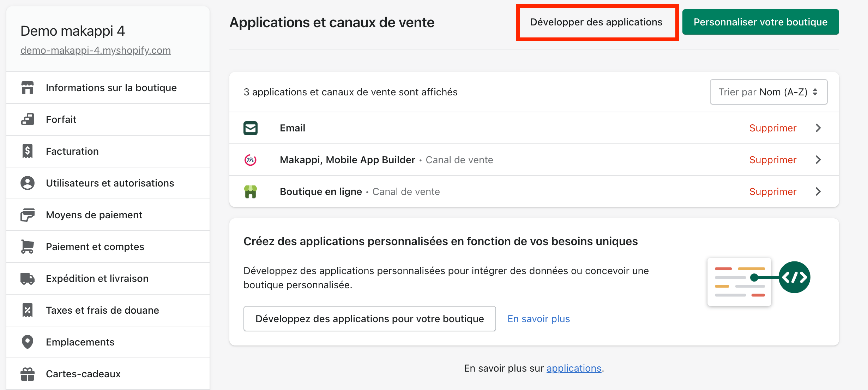Click the Forfait plan icon
The width and height of the screenshot is (868, 390).
point(27,119)
